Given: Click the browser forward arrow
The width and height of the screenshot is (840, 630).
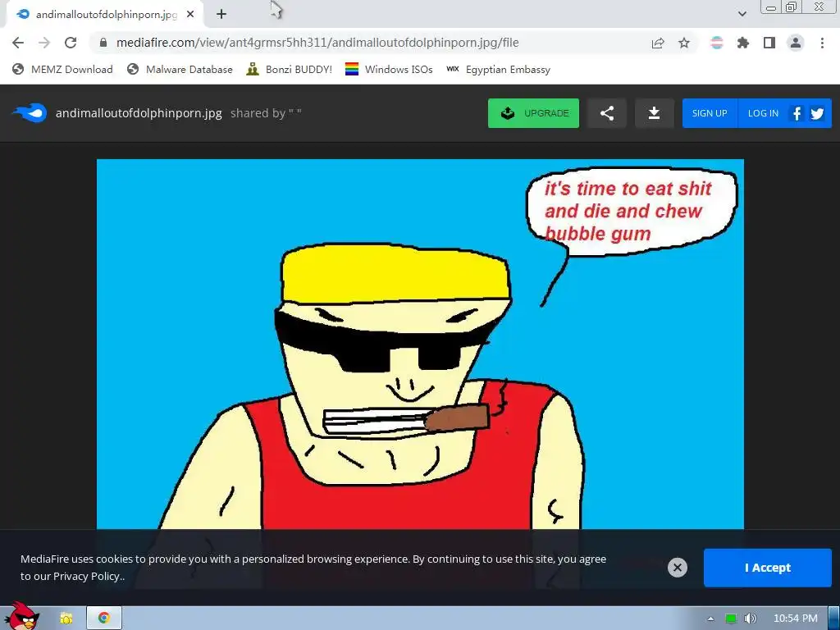Looking at the screenshot, I should 44,43.
